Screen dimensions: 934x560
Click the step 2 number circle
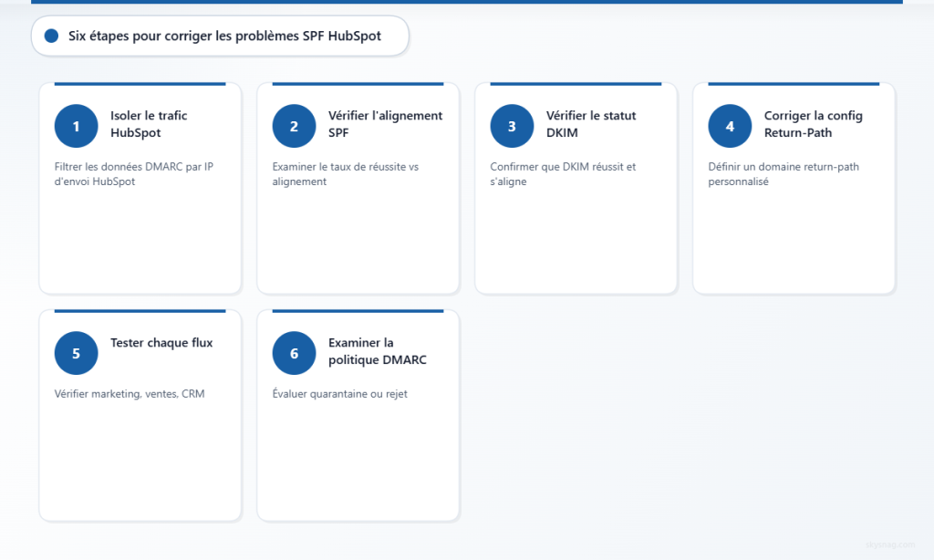pyautogui.click(x=295, y=126)
